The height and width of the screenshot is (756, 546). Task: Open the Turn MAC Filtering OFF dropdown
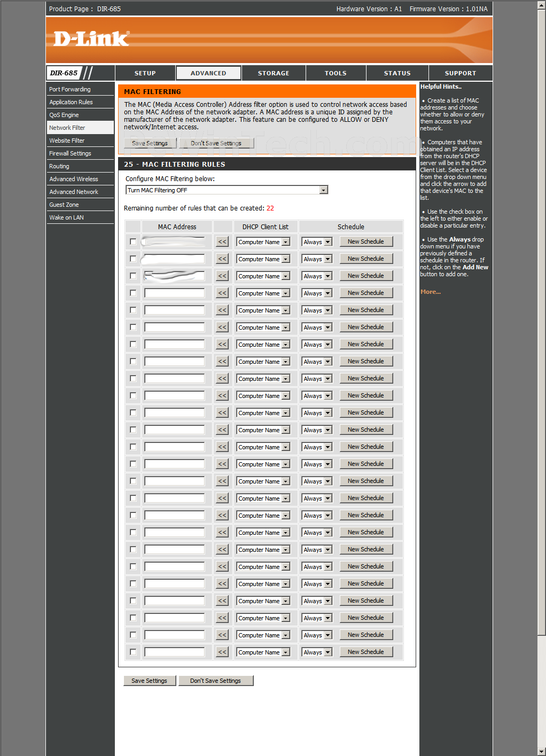[227, 190]
